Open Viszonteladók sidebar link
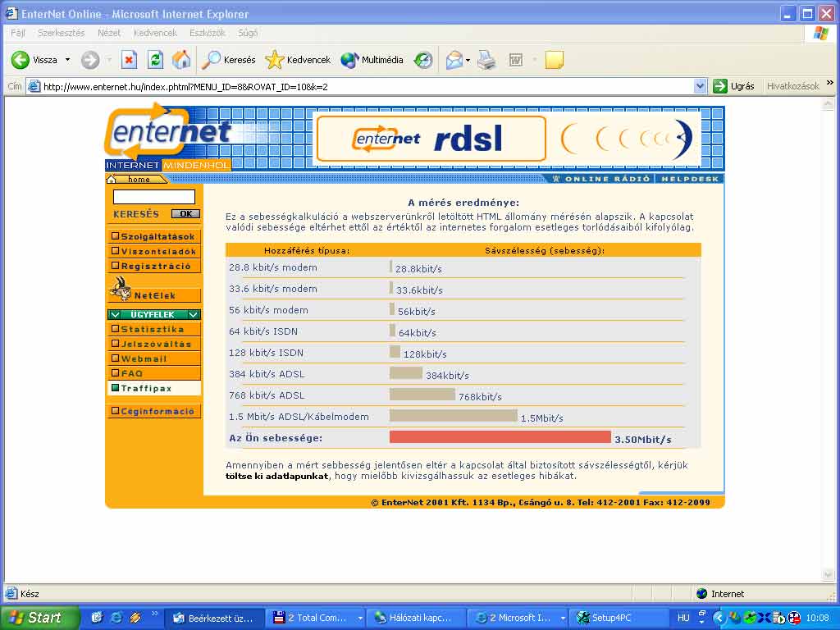 pos(153,251)
